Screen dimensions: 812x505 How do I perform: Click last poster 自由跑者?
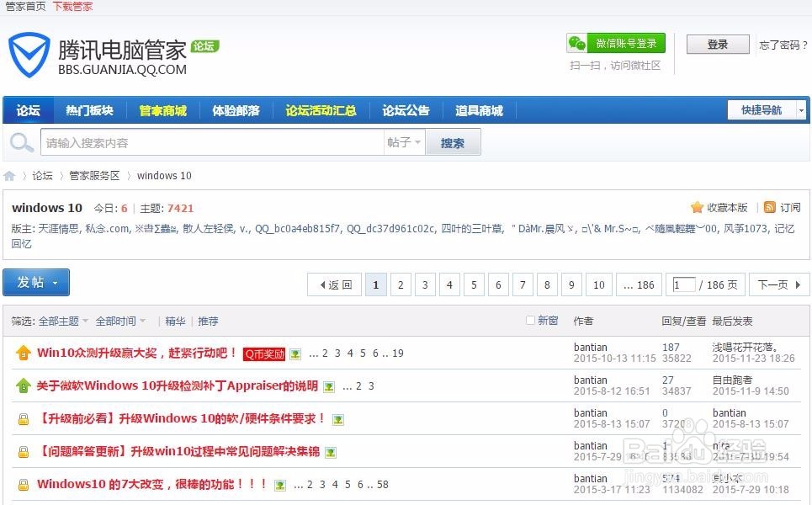click(732, 380)
